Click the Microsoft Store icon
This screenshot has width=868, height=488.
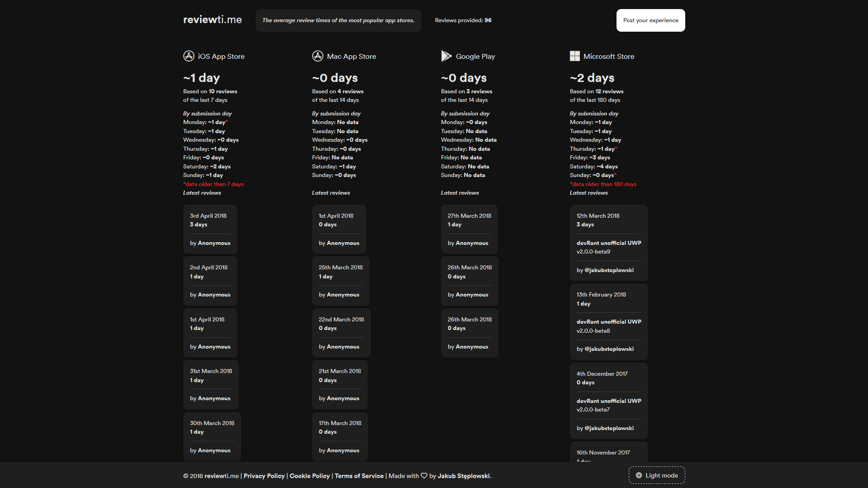tap(575, 56)
